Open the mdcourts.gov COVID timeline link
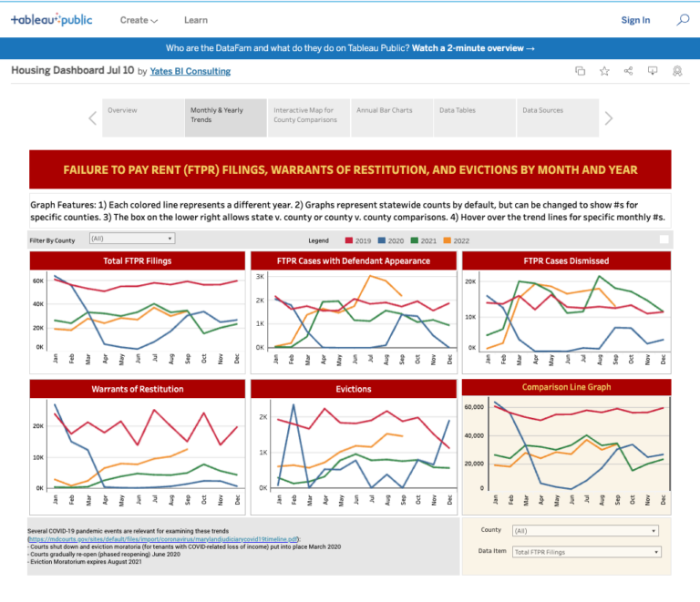The image size is (700, 602). pos(162,539)
